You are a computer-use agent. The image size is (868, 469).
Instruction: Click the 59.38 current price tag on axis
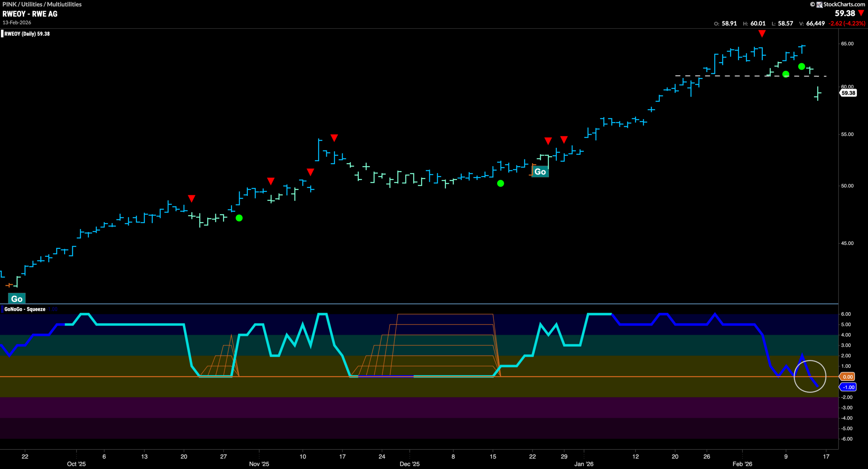pyautogui.click(x=848, y=93)
